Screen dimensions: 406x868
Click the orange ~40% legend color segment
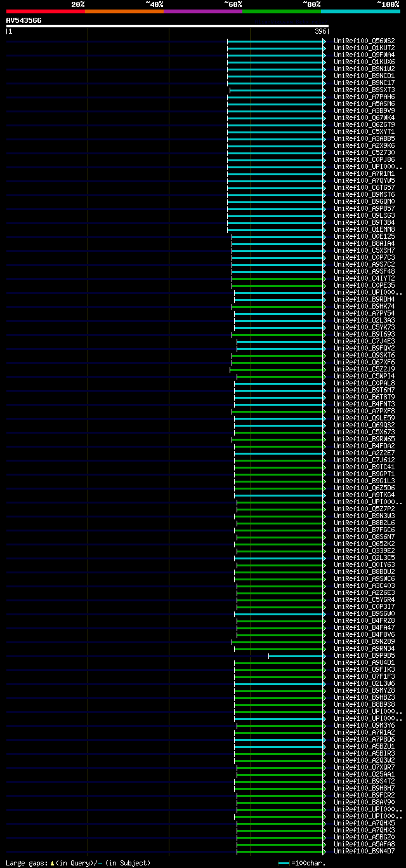click(124, 11)
